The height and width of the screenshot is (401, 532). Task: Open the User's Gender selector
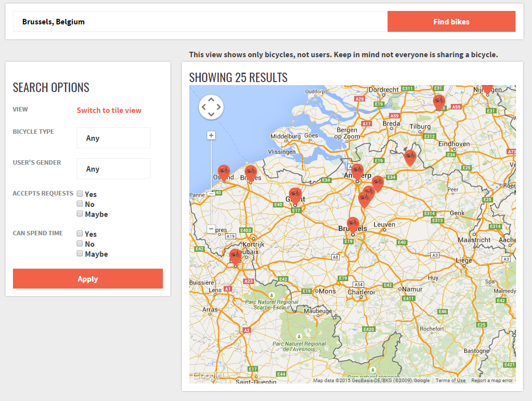[113, 169]
